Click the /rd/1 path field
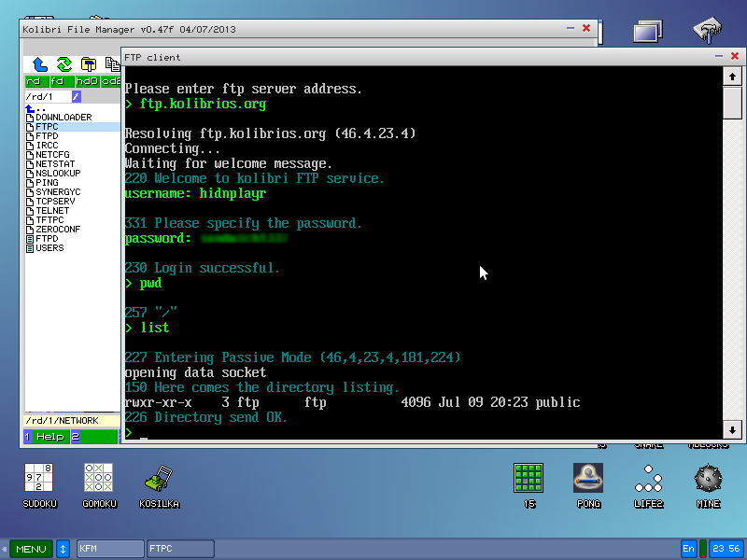Image resolution: width=747 pixels, height=560 pixels. [x=48, y=97]
